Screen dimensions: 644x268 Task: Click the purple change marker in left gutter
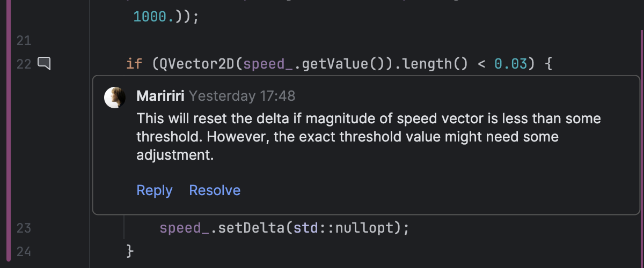point(8,134)
